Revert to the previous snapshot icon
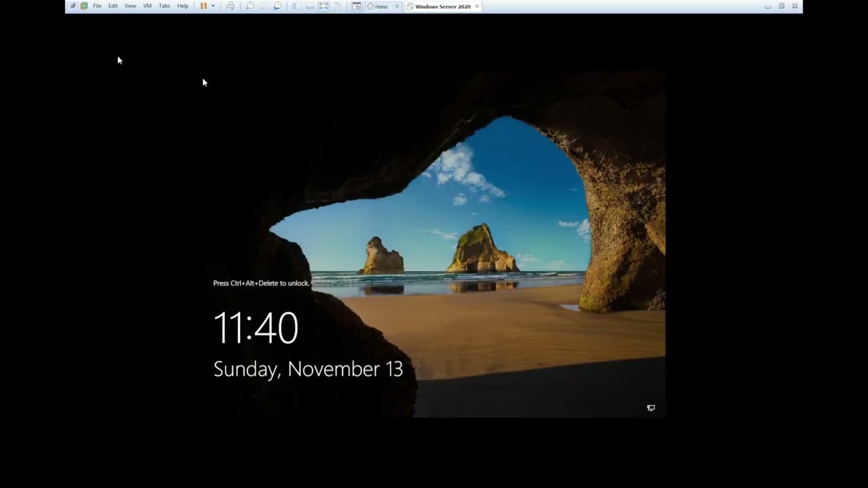868x488 pixels. [x=264, y=6]
